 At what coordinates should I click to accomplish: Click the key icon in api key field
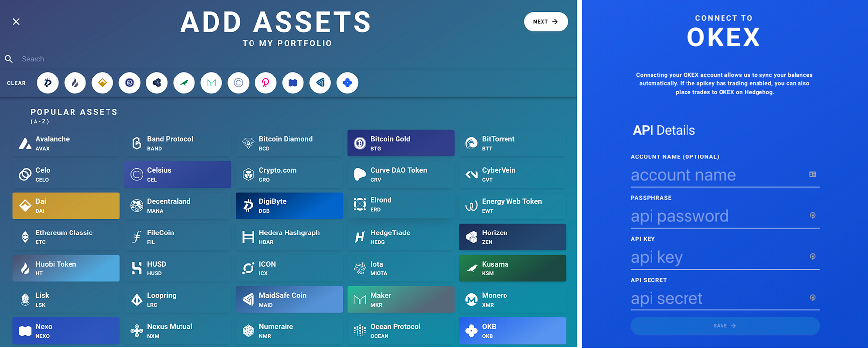[813, 256]
